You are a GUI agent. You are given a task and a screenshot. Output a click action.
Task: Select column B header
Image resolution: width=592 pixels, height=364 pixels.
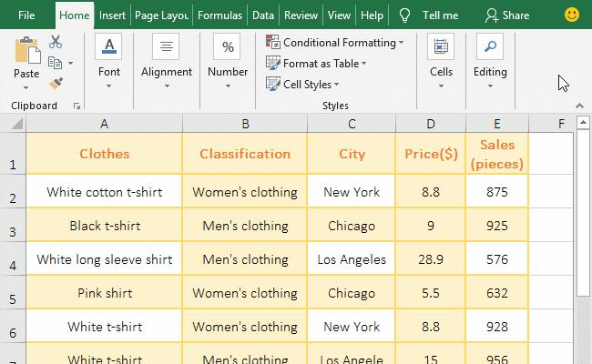245,124
